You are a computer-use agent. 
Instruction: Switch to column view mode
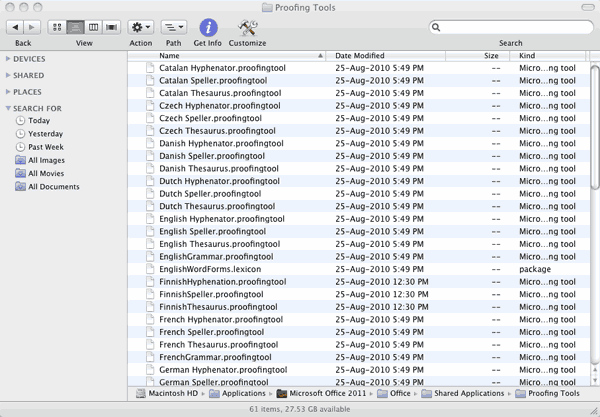(93, 27)
